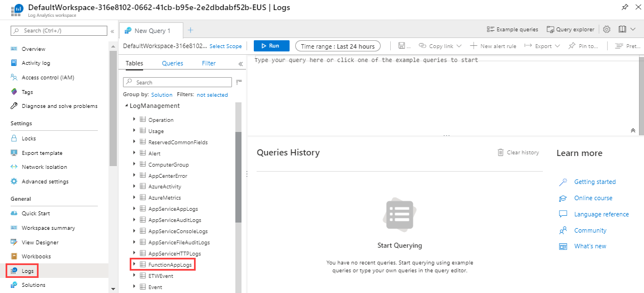The image size is (644, 293).
Task: Open Quick Start under General
Action: point(36,213)
